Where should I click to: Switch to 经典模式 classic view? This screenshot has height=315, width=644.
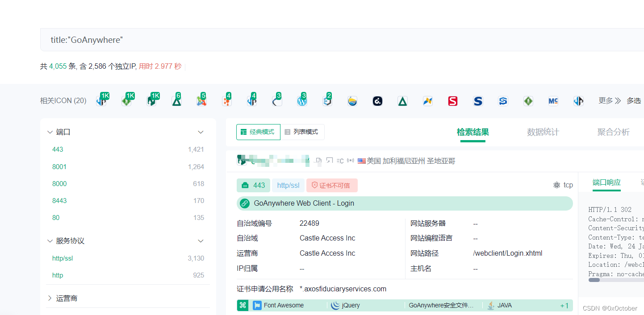coord(258,132)
